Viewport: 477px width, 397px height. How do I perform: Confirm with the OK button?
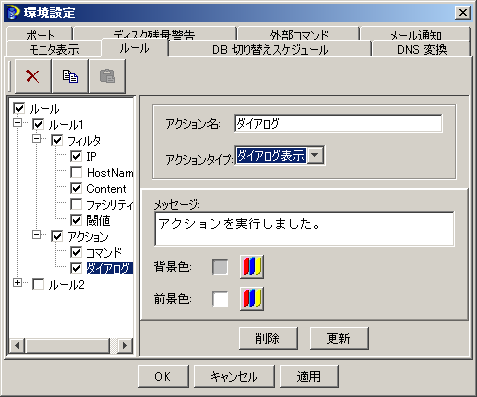[163, 377]
